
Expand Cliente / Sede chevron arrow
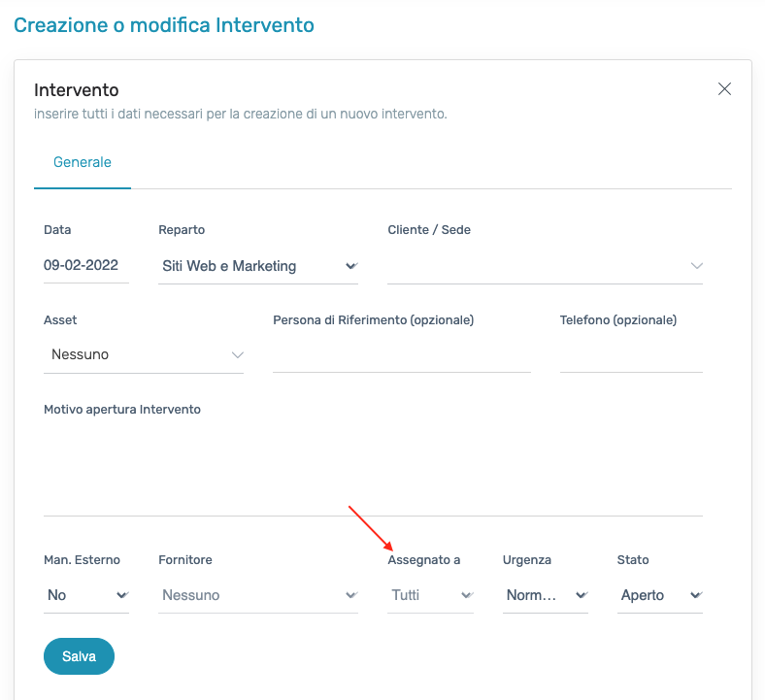[697, 266]
